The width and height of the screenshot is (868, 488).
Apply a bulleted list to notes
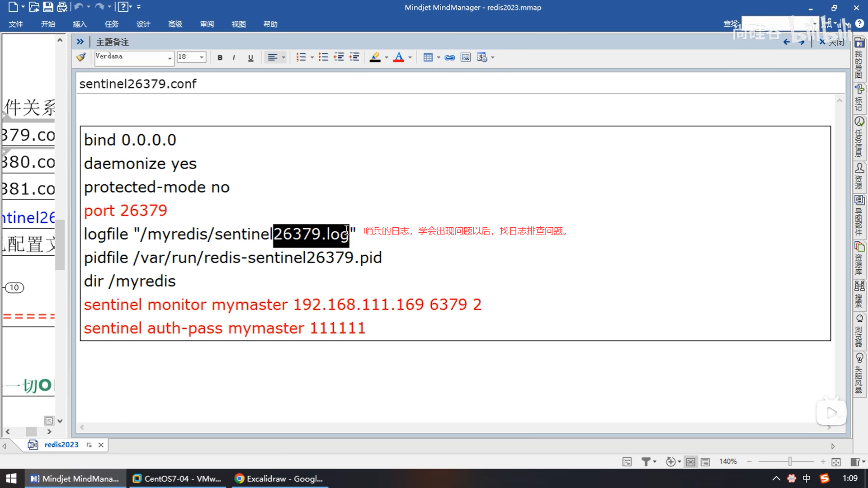[323, 57]
